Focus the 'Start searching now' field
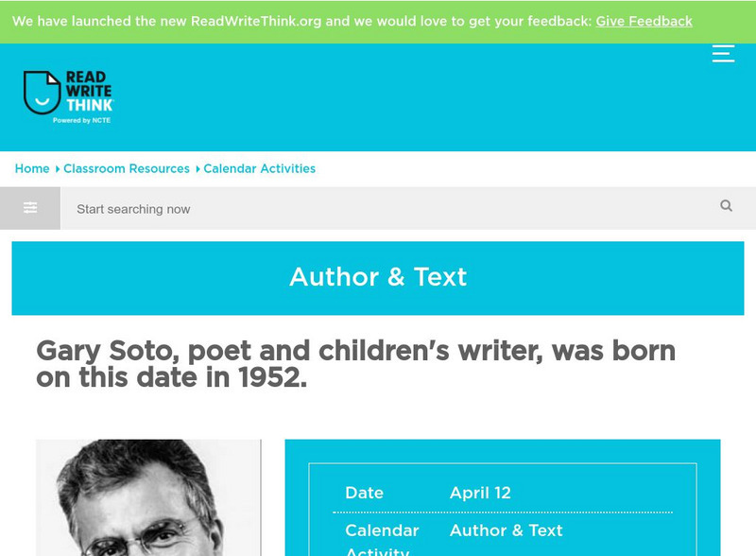The height and width of the screenshot is (556, 756). 378,209
